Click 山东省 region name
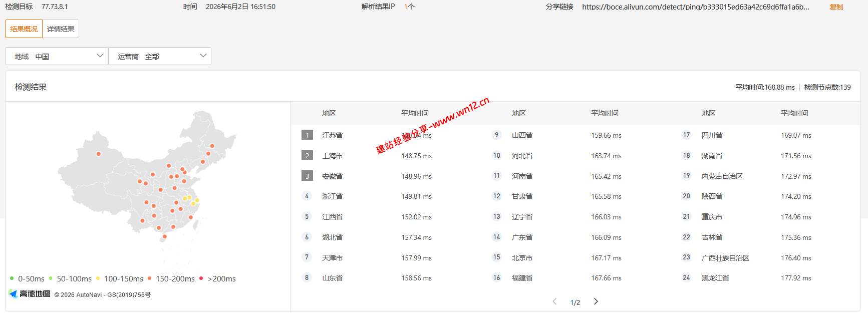The image size is (868, 317). [x=332, y=278]
